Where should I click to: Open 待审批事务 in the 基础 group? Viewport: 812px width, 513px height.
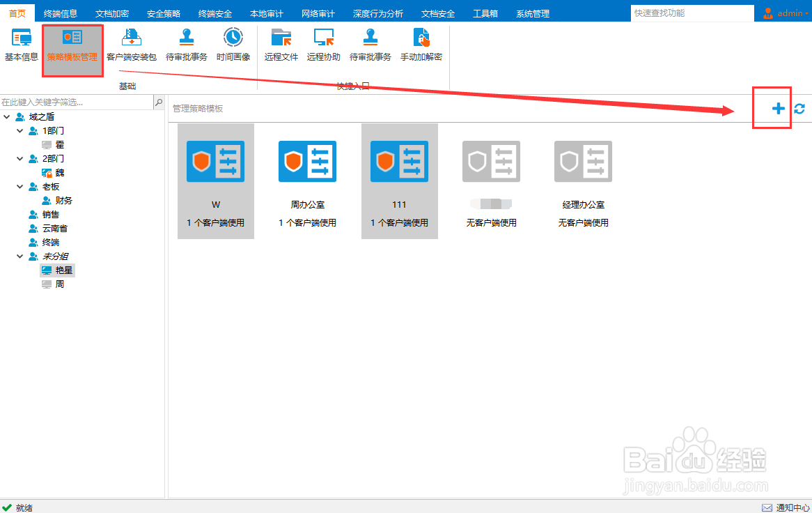(x=187, y=45)
